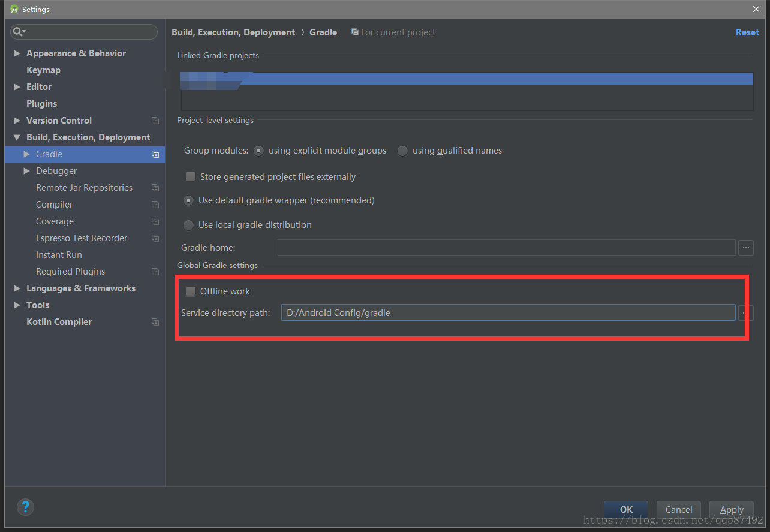Select 'using explicit module groups' radio button
770x532 pixels.
pos(258,151)
